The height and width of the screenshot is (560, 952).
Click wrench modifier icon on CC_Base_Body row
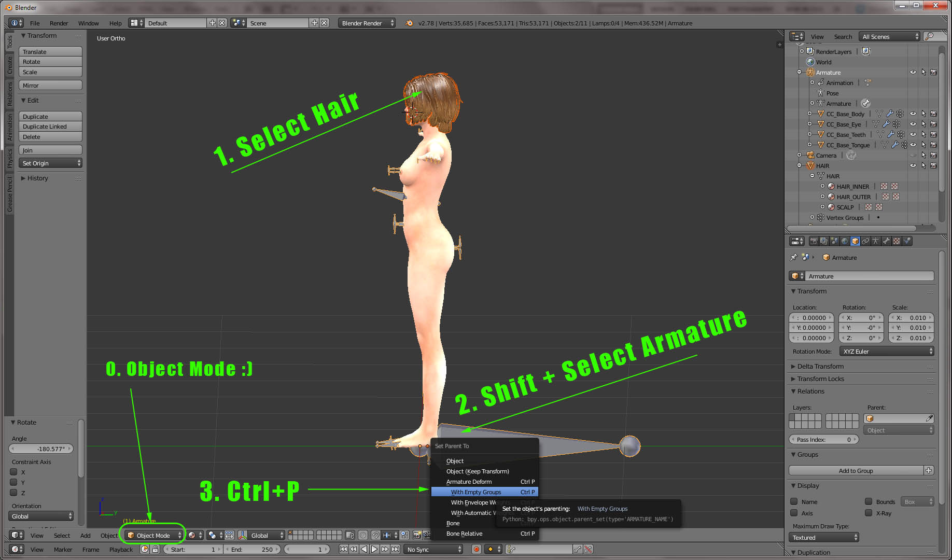(x=890, y=114)
